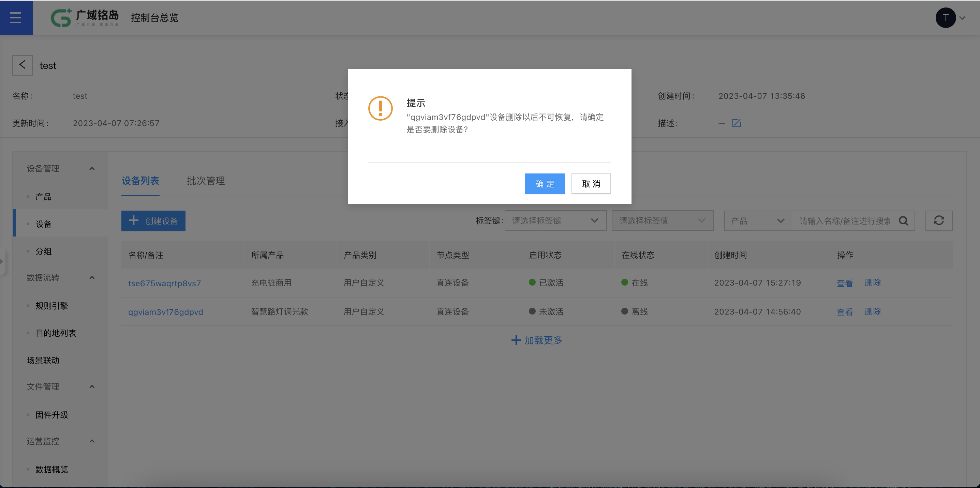Select 设备 in the sidebar
Viewport: 980px width, 488px height.
43,224
